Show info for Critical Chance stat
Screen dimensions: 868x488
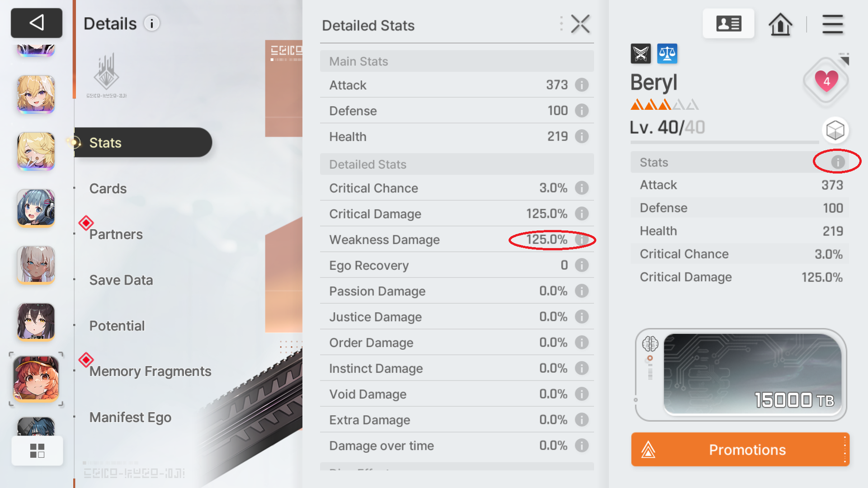point(582,188)
